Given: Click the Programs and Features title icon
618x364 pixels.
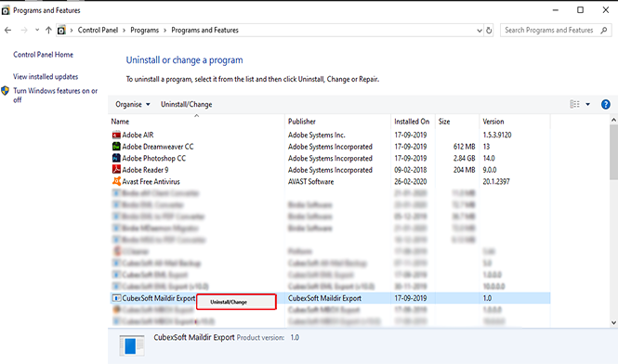Looking at the screenshot, I should [6, 10].
